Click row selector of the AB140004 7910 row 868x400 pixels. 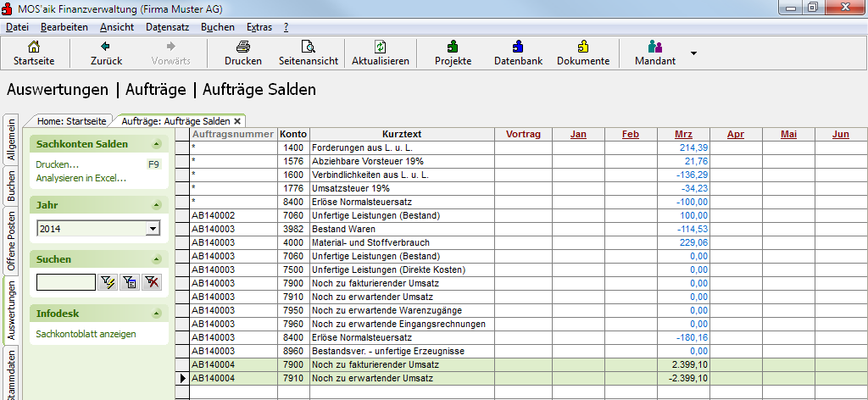182,379
